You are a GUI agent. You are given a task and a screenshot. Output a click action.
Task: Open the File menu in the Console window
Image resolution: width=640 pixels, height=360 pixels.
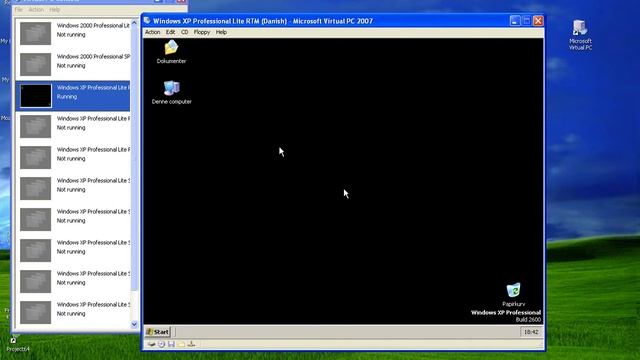click(x=19, y=9)
